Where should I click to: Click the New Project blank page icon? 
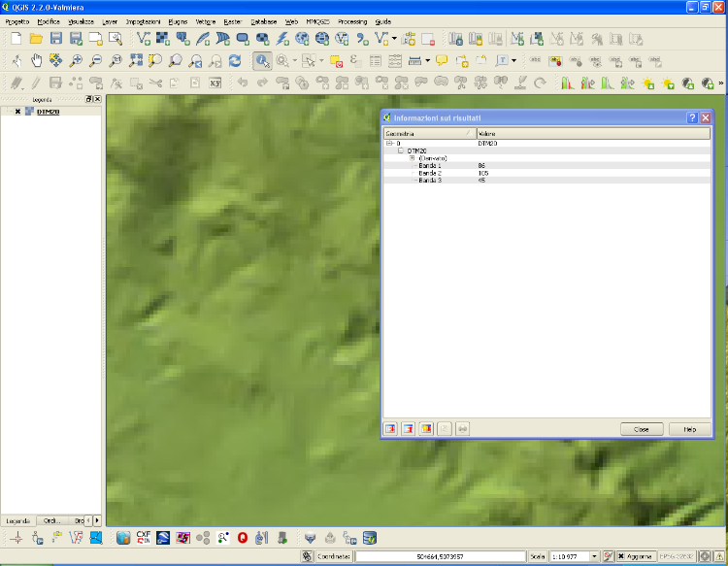(x=16, y=39)
